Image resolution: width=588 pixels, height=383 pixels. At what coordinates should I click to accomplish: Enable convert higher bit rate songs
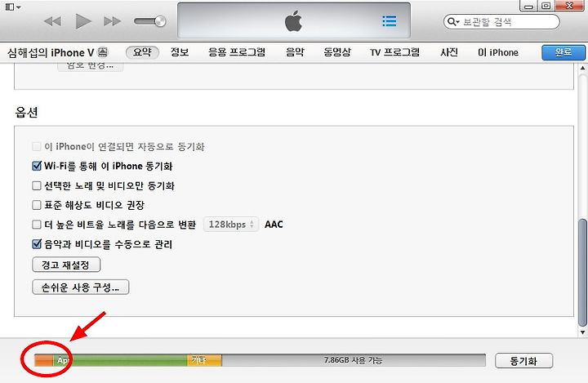[x=37, y=225]
